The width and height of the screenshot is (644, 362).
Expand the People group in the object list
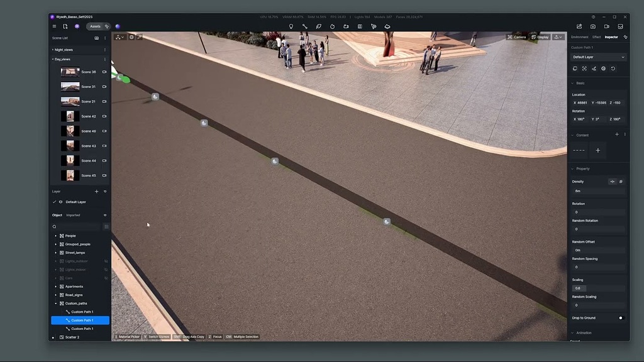coord(57,236)
